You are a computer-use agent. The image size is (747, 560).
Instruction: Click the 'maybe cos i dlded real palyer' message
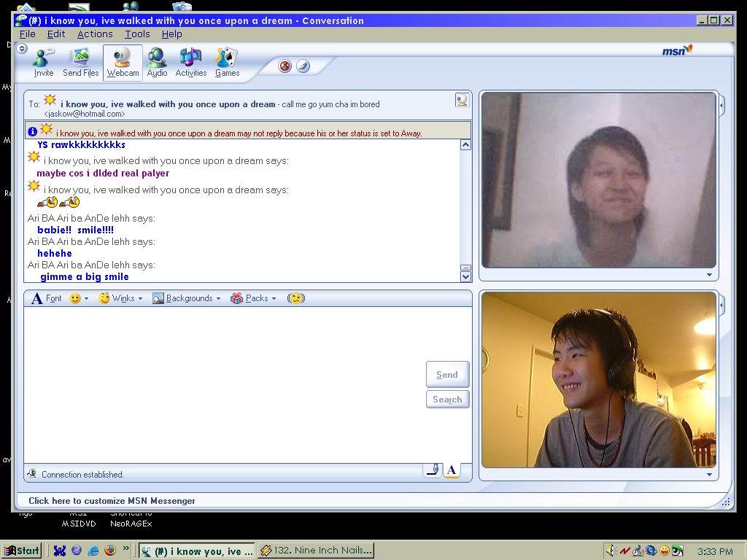click(x=103, y=174)
